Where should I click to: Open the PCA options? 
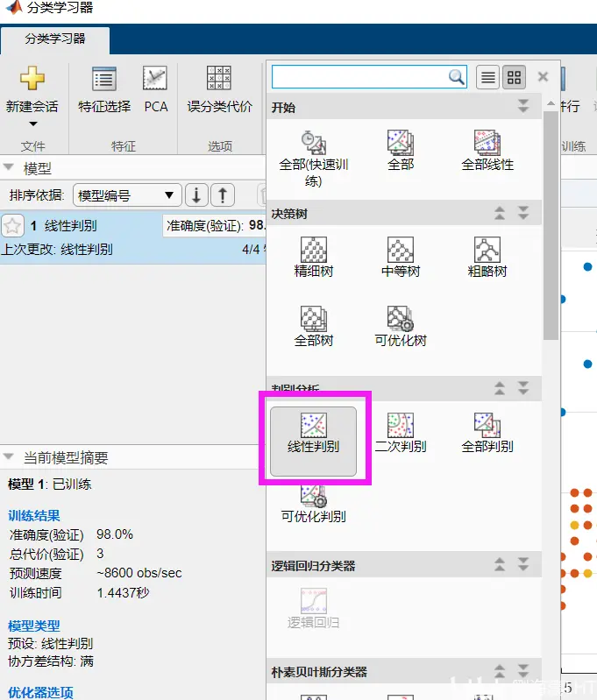[155, 89]
